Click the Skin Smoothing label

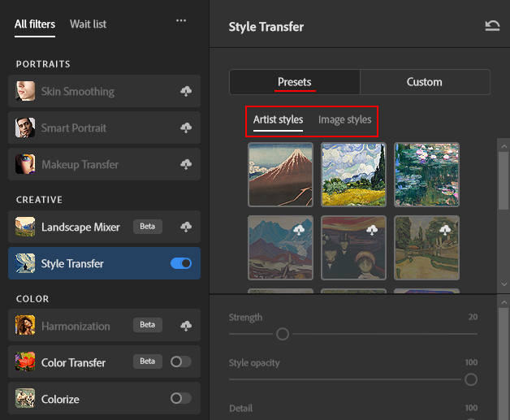tap(78, 92)
